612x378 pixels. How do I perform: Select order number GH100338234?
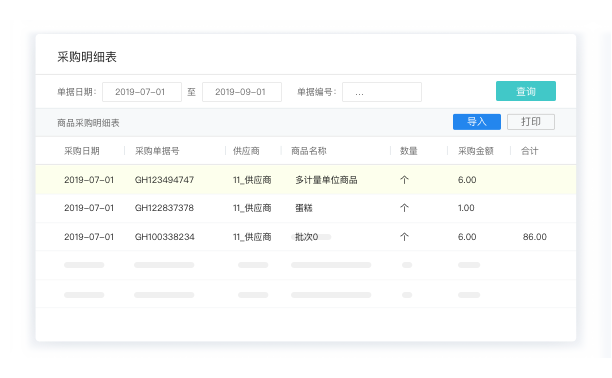click(x=165, y=237)
